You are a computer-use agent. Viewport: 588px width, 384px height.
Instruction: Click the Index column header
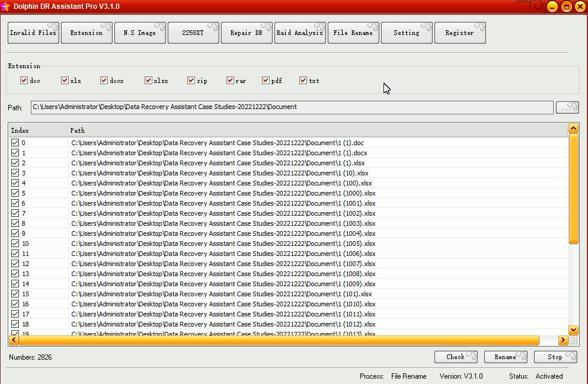click(x=38, y=130)
